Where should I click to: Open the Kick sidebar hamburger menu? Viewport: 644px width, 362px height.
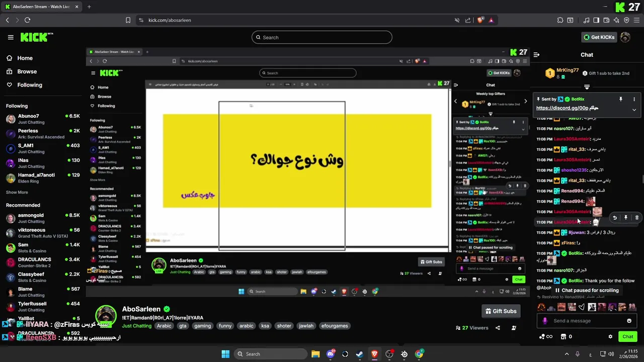pos(11,37)
